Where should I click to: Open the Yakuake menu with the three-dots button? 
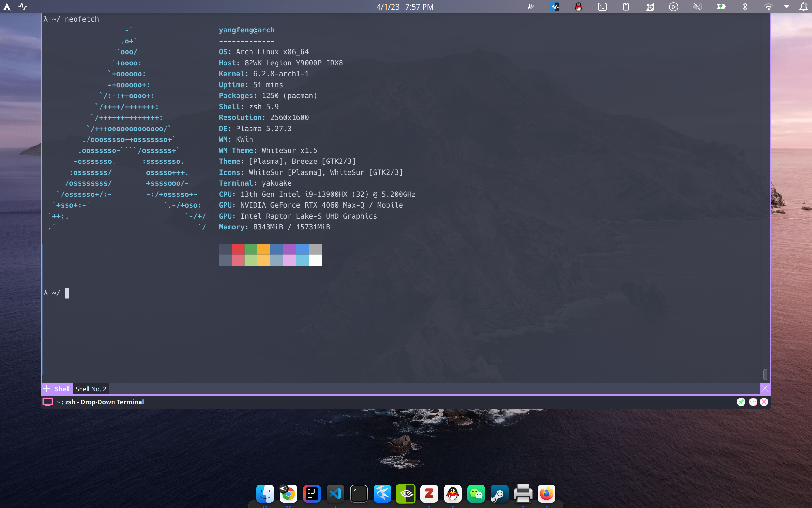pos(753,402)
